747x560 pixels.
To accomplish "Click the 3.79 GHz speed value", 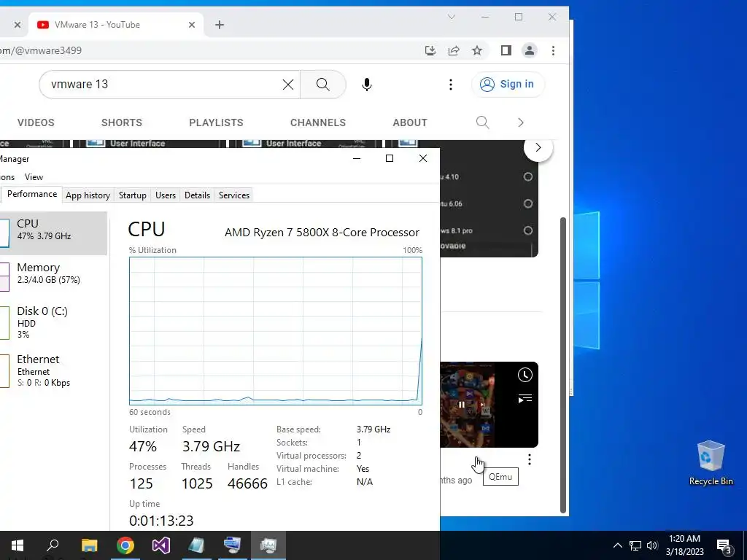I will point(211,446).
